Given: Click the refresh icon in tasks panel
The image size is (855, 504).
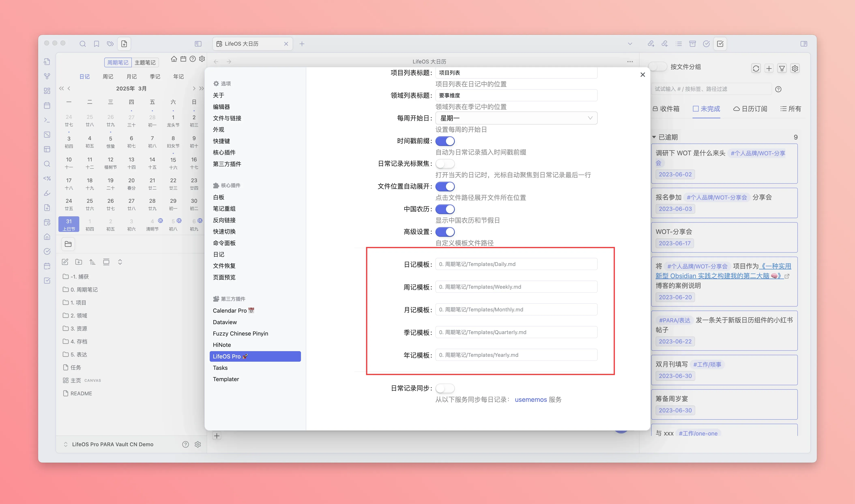Looking at the screenshot, I should 756,68.
